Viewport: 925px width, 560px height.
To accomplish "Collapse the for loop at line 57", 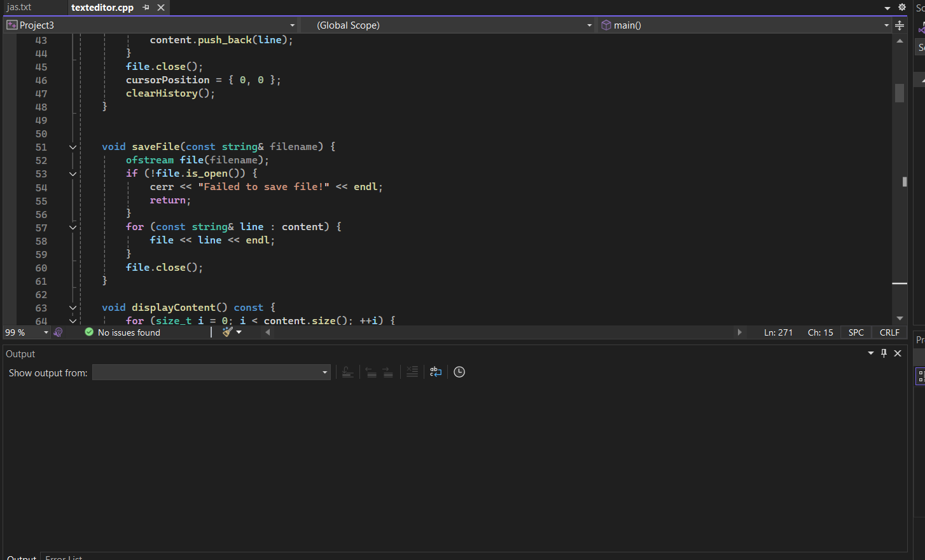I will tap(73, 228).
